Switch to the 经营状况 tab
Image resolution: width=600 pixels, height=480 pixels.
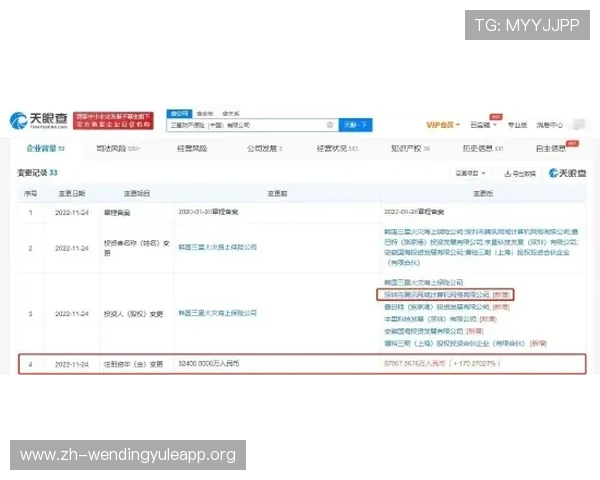(337, 149)
